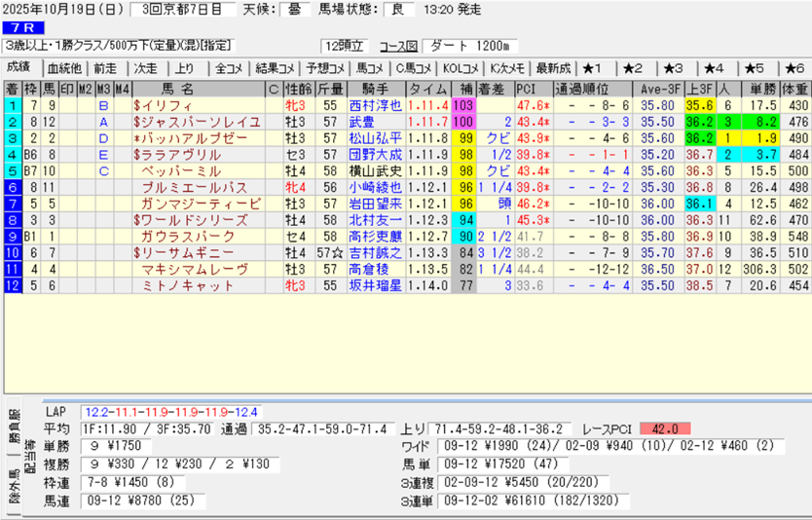The width and height of the screenshot is (812, 520).
Task: Switch to the 最新成 tab
Action: point(553,68)
